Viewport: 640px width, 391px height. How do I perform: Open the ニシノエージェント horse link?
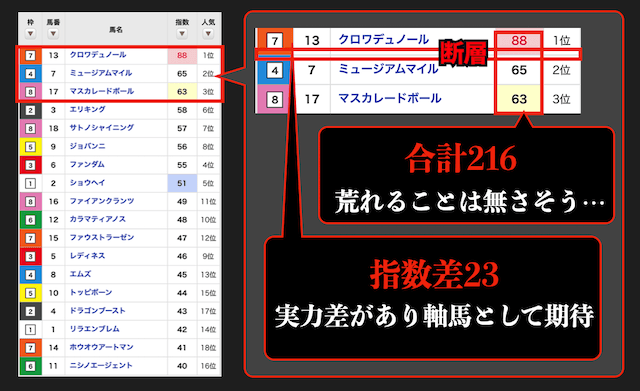tap(101, 365)
